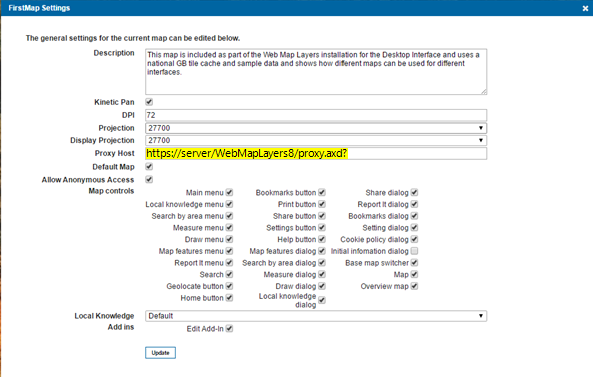The width and height of the screenshot is (593, 377).
Task: Uncheck Map features menu checkbox
Action: pyautogui.click(x=229, y=251)
